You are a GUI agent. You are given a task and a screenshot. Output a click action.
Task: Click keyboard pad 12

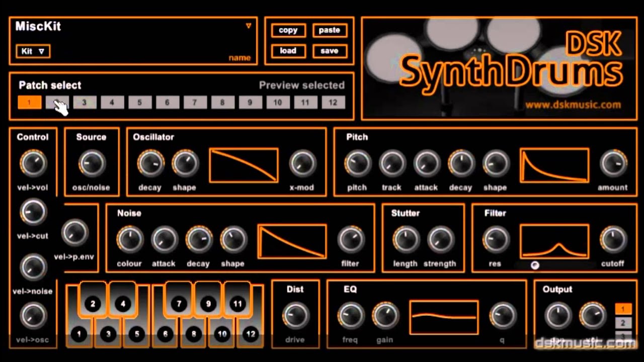coord(251,333)
